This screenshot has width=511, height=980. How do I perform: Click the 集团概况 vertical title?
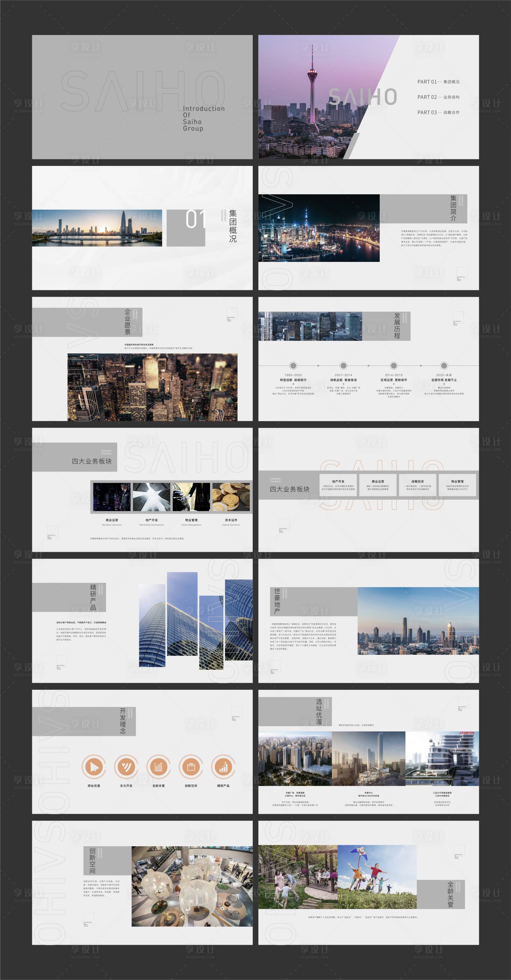pos(233,226)
